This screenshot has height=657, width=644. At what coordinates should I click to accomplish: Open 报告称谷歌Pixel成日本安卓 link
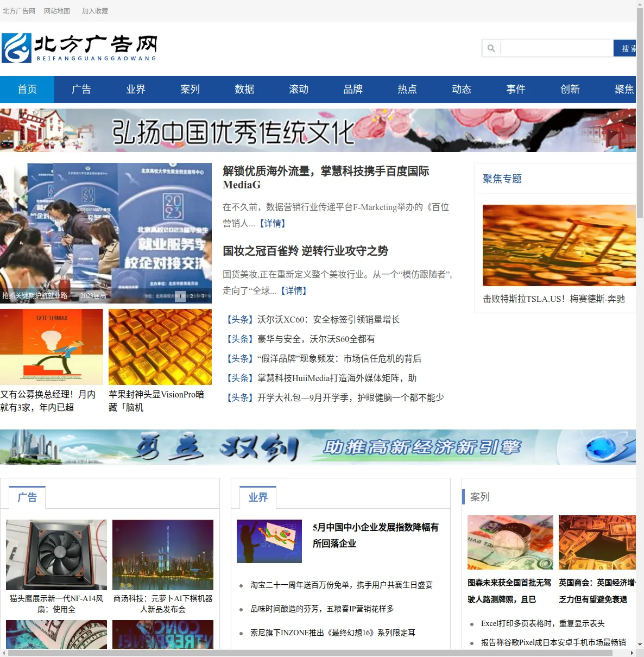(x=553, y=642)
